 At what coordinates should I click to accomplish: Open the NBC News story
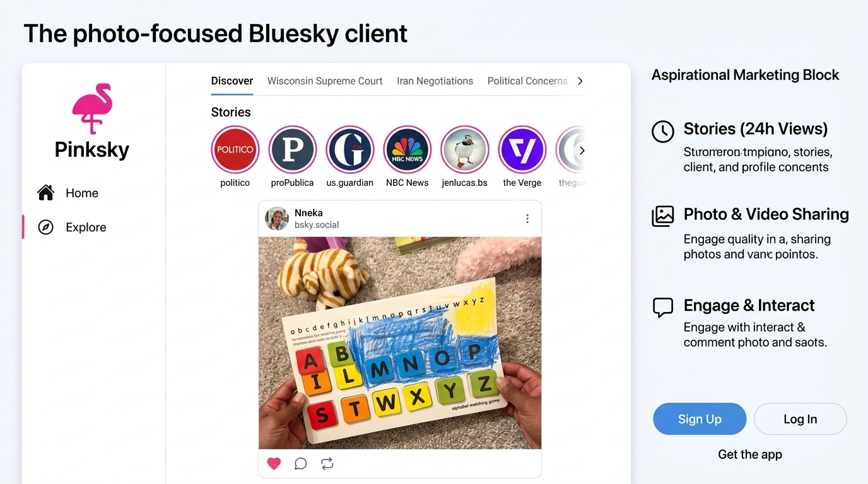(x=408, y=150)
